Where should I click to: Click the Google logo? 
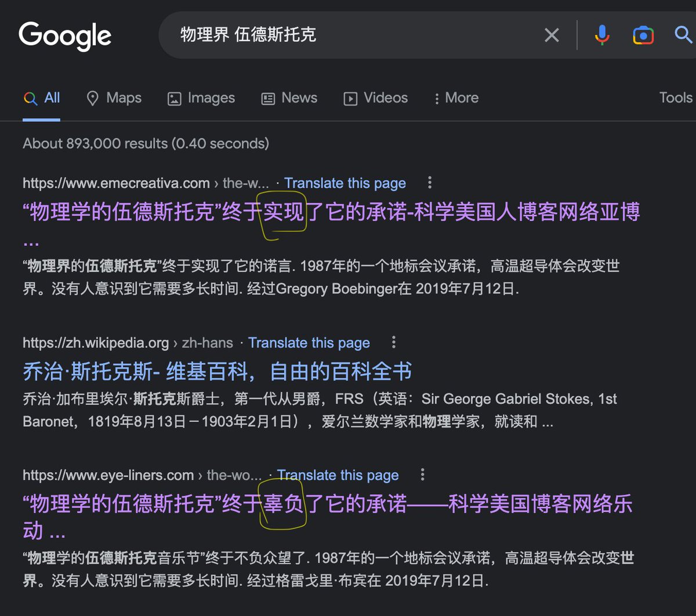point(65,36)
